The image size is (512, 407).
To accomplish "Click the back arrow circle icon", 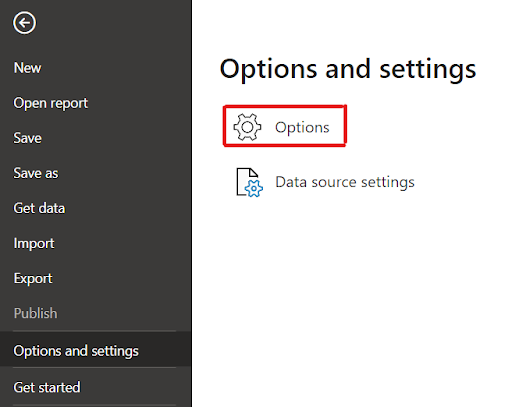I will pyautogui.click(x=24, y=23).
